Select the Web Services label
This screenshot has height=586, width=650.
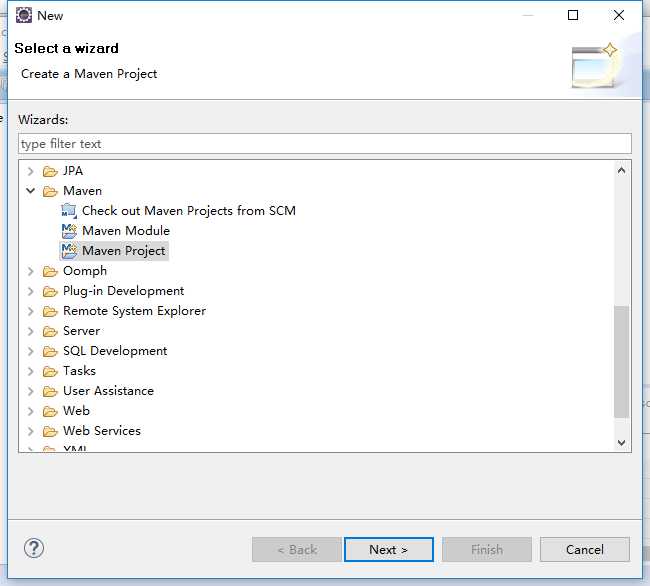[102, 431]
